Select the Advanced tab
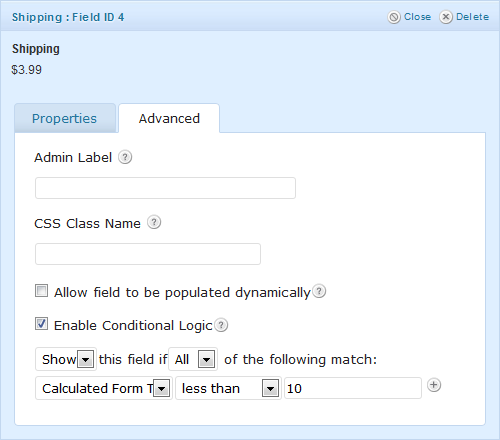The height and width of the screenshot is (440, 500). click(169, 118)
